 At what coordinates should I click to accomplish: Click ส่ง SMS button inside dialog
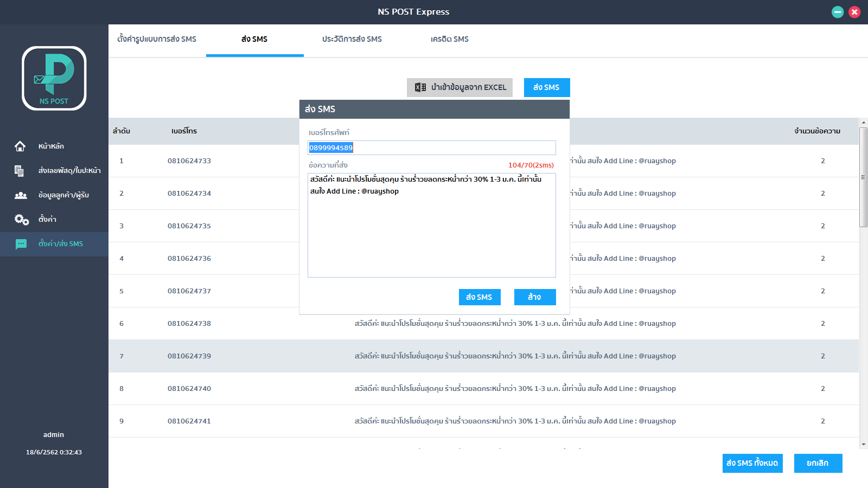coord(480,297)
